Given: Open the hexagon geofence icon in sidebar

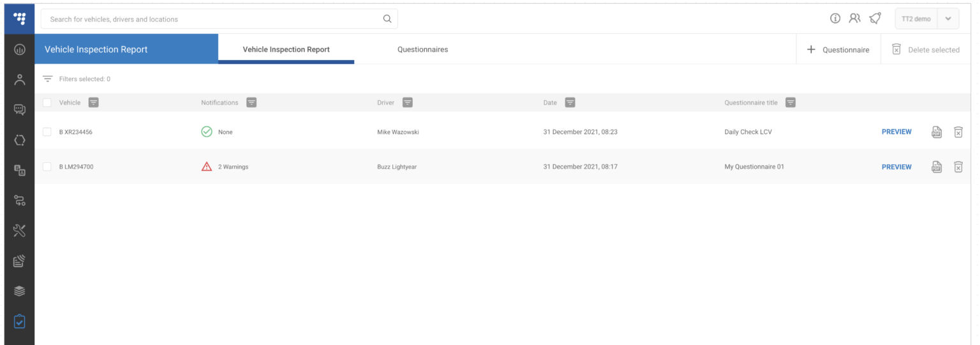Looking at the screenshot, I should coord(20,140).
